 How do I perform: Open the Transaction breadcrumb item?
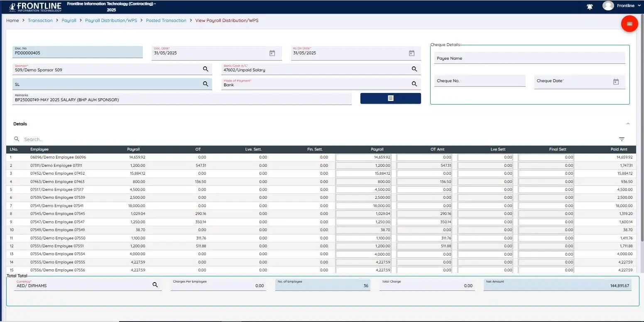pos(40,20)
